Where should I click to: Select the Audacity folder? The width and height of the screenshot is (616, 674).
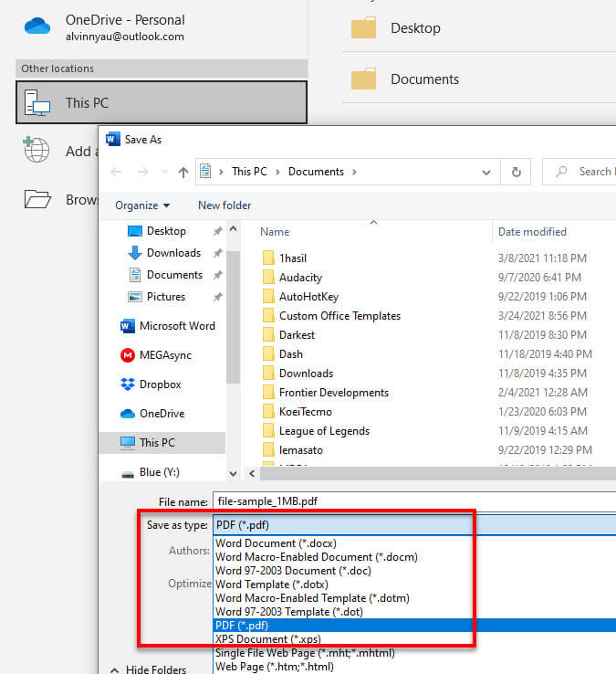point(292,278)
